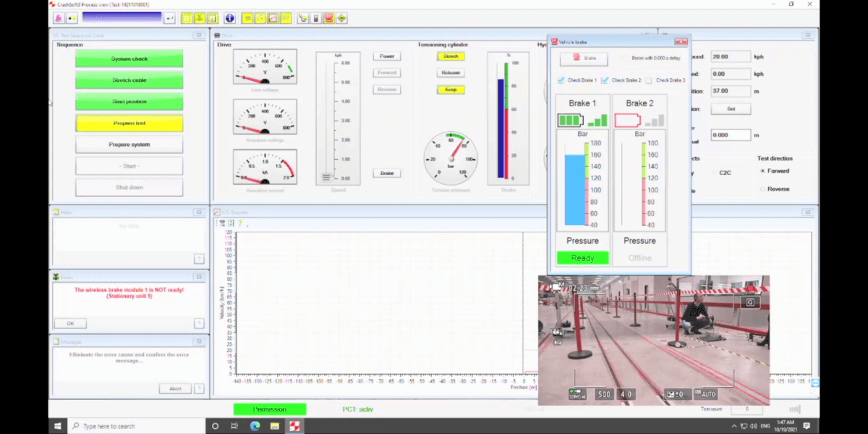Click the red curve diagram icon in the top toolbar
The height and width of the screenshot is (434, 868).
pos(273,18)
